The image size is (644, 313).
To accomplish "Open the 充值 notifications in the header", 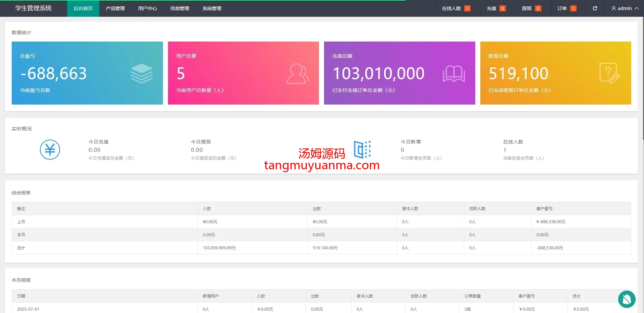I will (x=496, y=8).
